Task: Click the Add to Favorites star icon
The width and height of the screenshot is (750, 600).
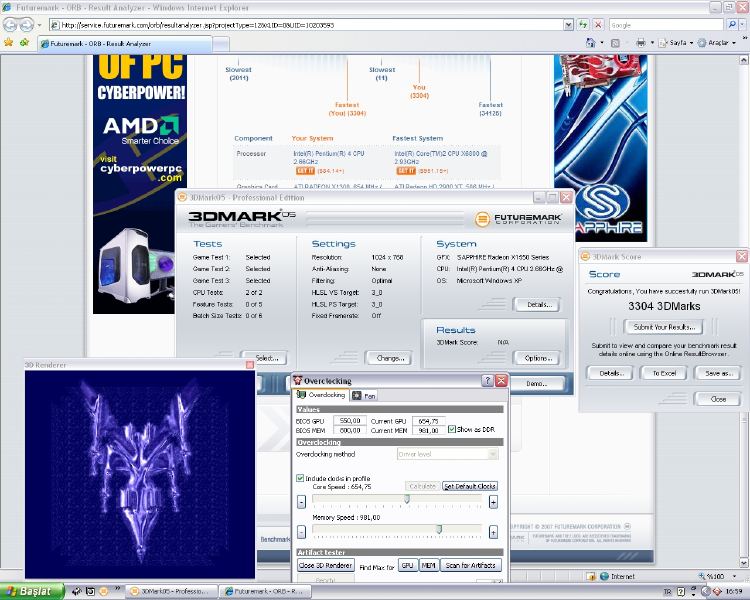Action: pyautogui.click(x=24, y=43)
